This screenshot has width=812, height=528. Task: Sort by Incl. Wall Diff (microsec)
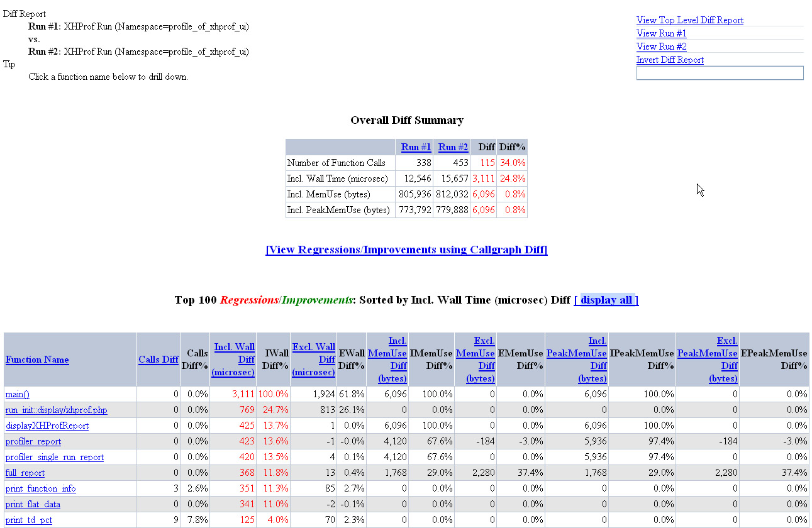234,360
